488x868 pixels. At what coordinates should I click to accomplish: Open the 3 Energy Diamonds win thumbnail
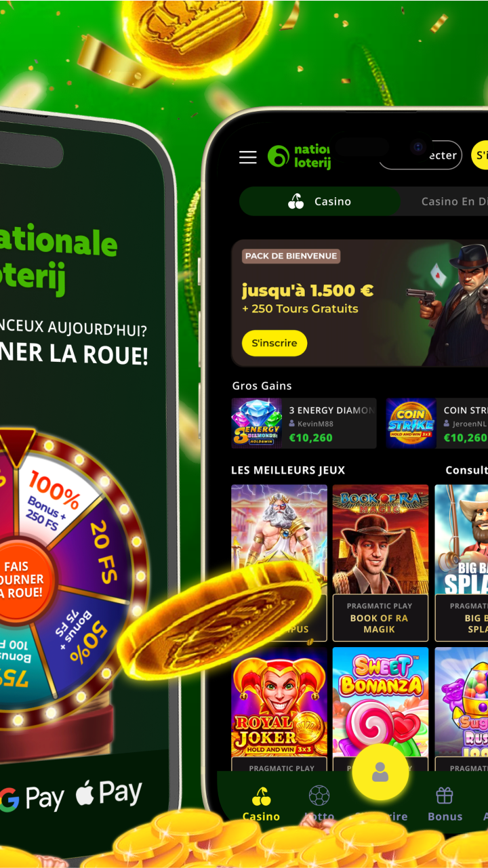click(x=257, y=423)
